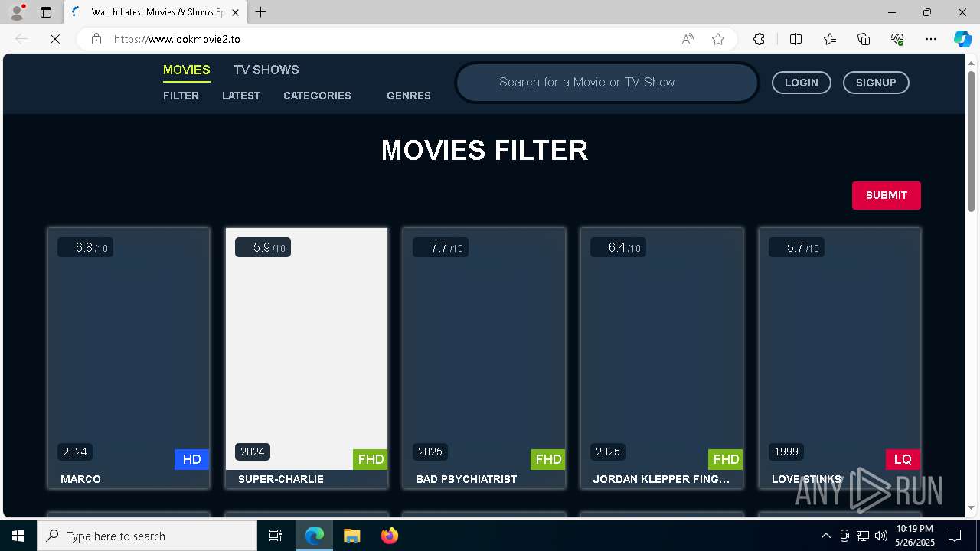
Task: Click the address bar URL
Action: click(177, 39)
